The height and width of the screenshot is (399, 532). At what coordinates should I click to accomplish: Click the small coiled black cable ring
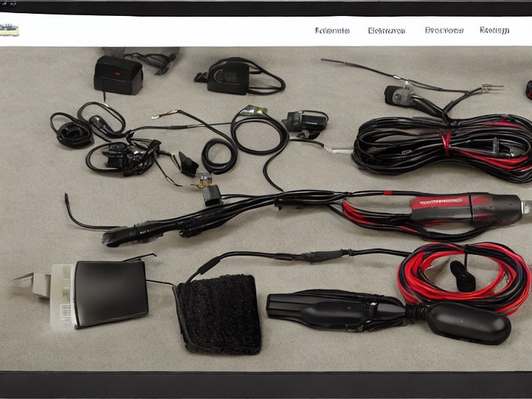pos(219,156)
